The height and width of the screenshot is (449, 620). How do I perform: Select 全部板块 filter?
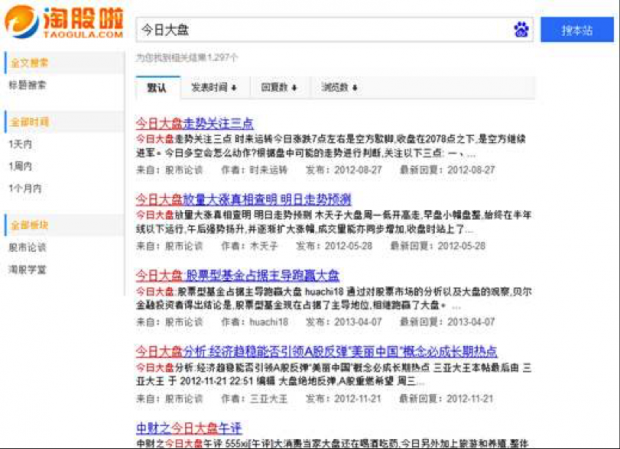[29, 225]
